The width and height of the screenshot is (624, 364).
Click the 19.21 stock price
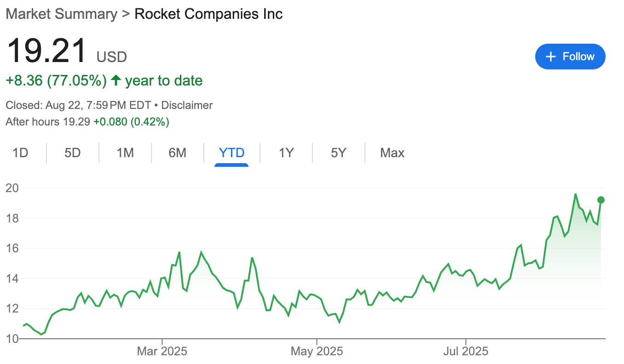46,51
